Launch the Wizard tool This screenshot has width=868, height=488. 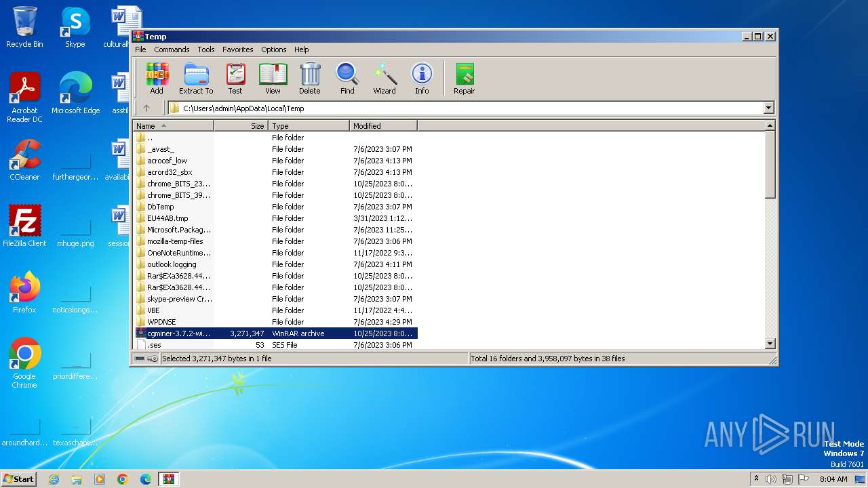point(384,79)
